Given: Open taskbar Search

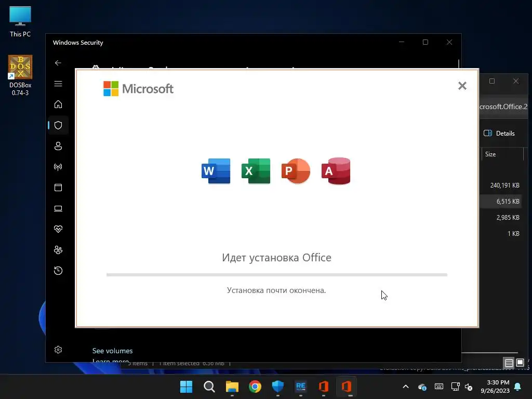Looking at the screenshot, I should point(209,387).
